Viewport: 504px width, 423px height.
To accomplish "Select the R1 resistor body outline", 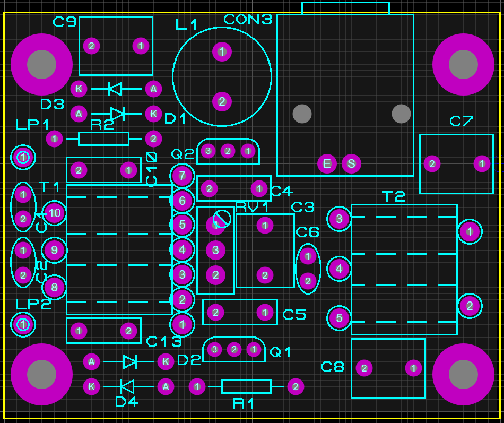I will point(246,386).
